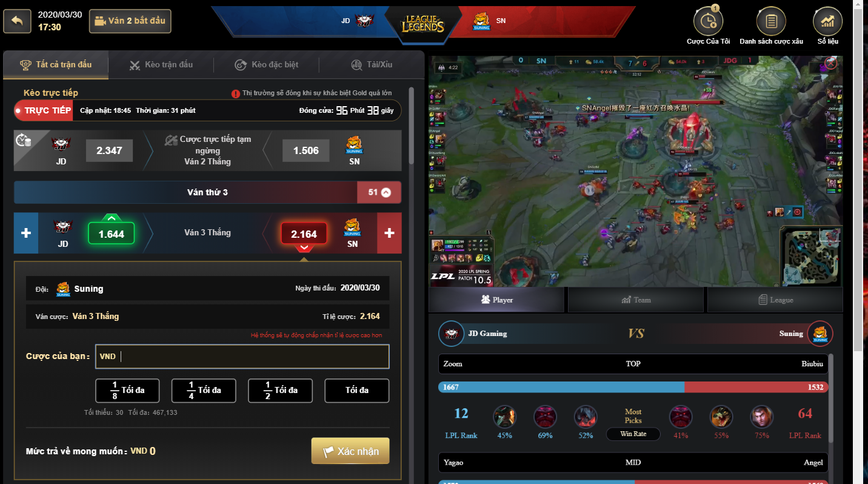Select JD odds 1.644 for Ván 3
The width and height of the screenshot is (868, 484).
tap(112, 234)
